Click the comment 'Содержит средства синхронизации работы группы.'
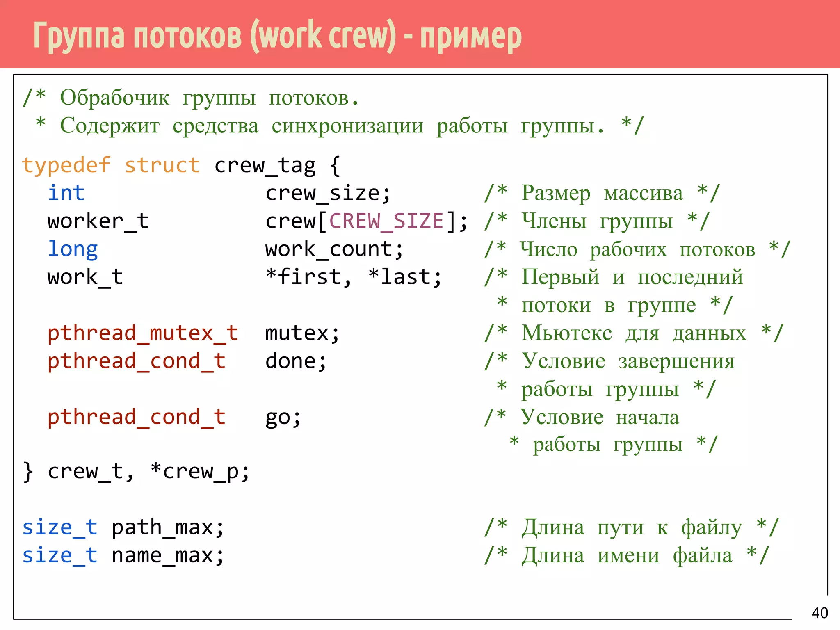The image size is (840, 630). point(332,126)
